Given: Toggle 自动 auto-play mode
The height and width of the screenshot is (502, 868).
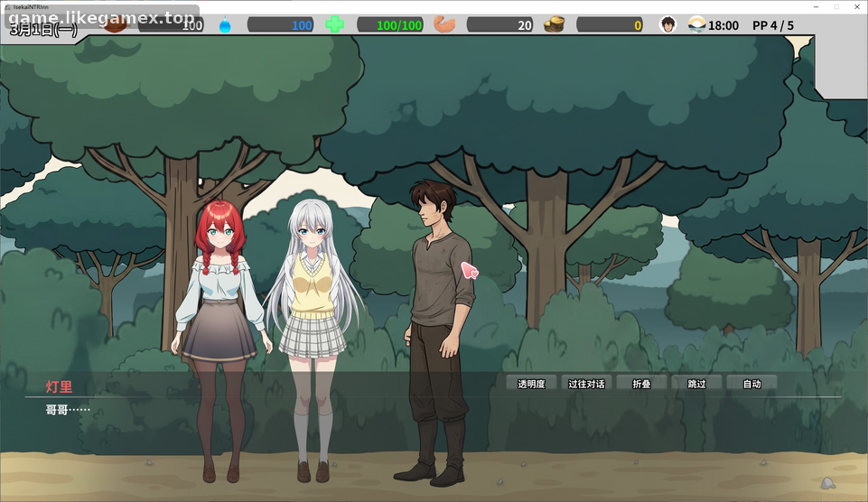Looking at the screenshot, I should click(751, 384).
